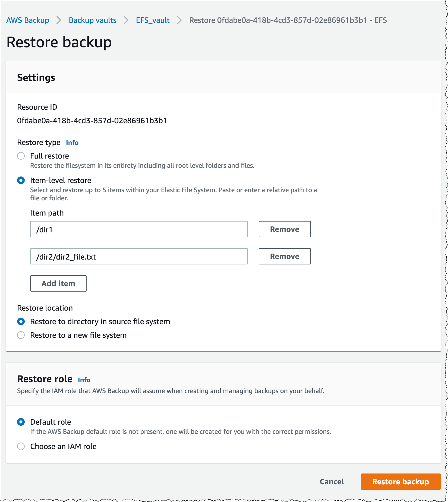Open Info link beside Restore type
Viewport: 448px width, 502px height.
(72, 143)
